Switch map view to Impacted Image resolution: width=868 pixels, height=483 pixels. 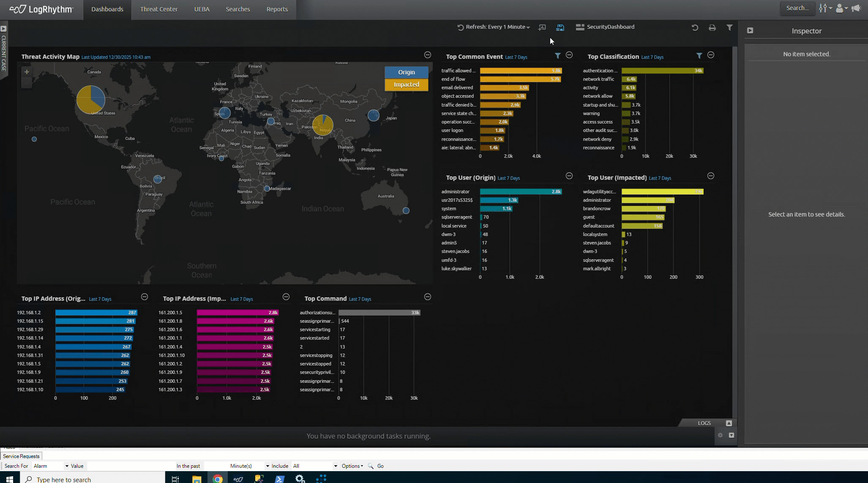pyautogui.click(x=406, y=84)
